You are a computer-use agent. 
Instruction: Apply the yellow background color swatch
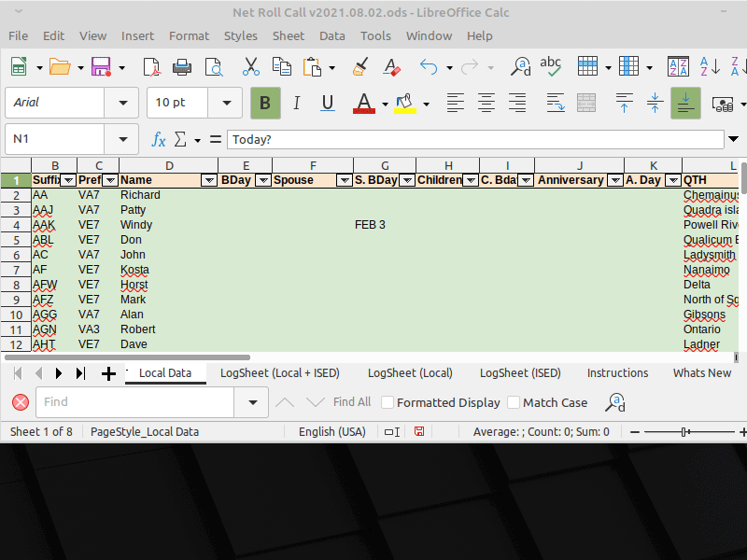[x=405, y=104]
